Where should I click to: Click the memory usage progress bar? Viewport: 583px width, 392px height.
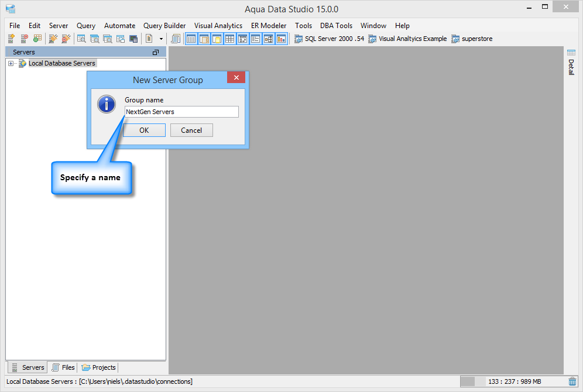point(473,381)
